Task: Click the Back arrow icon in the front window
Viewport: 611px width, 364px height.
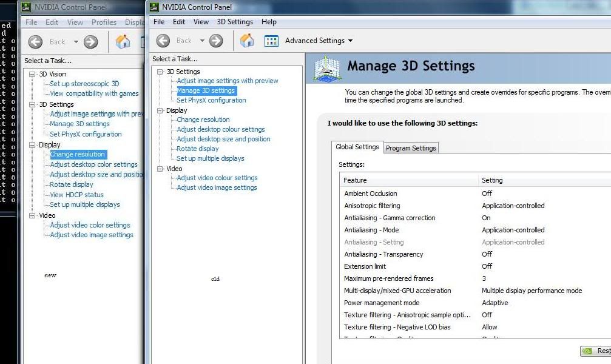Action: [x=163, y=41]
